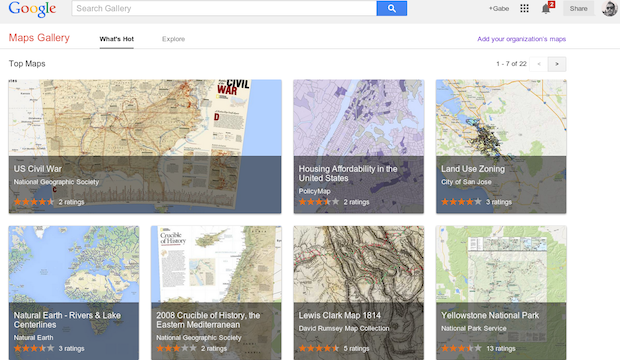Switch to the What's Hot tab
This screenshot has width=620, height=360.
[117, 39]
